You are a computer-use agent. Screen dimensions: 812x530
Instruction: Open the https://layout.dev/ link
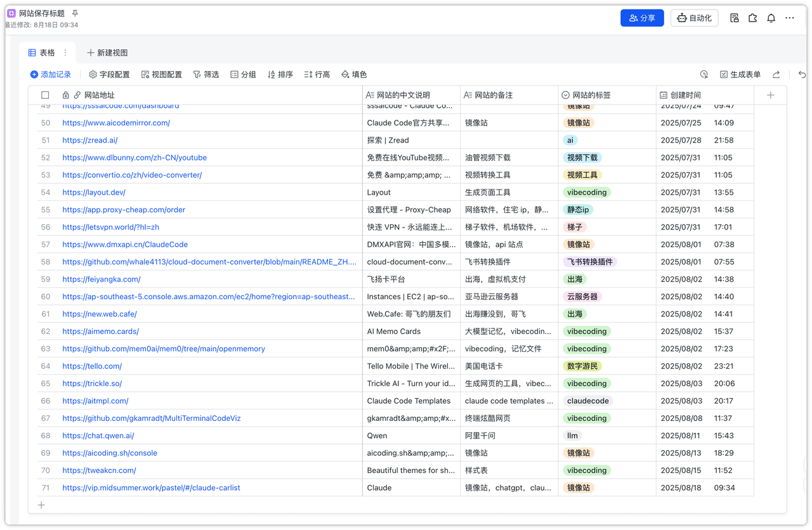click(x=94, y=192)
